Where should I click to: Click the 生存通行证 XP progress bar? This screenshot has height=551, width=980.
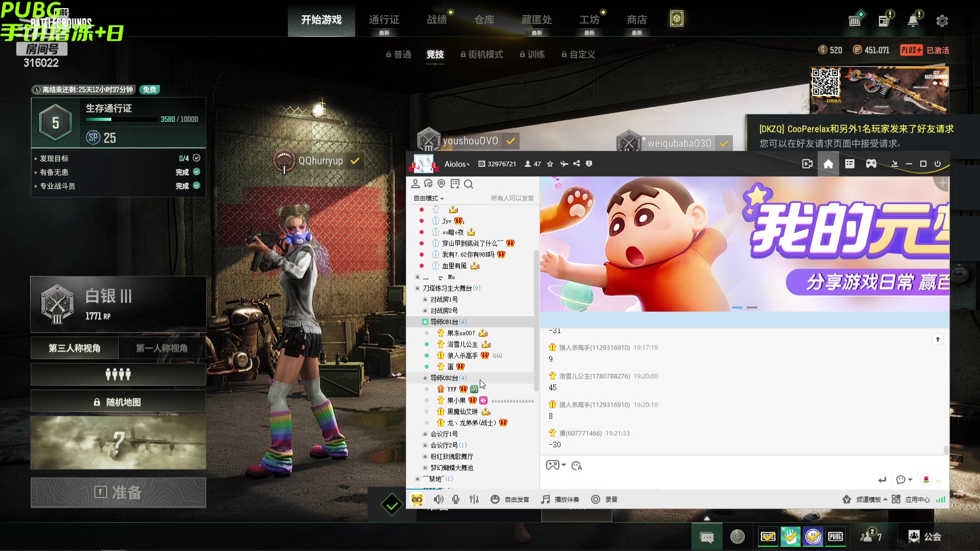[121, 119]
